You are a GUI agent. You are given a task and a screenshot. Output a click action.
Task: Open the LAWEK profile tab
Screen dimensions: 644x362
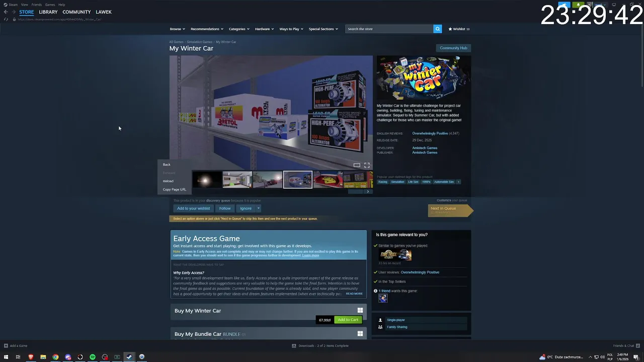(104, 12)
